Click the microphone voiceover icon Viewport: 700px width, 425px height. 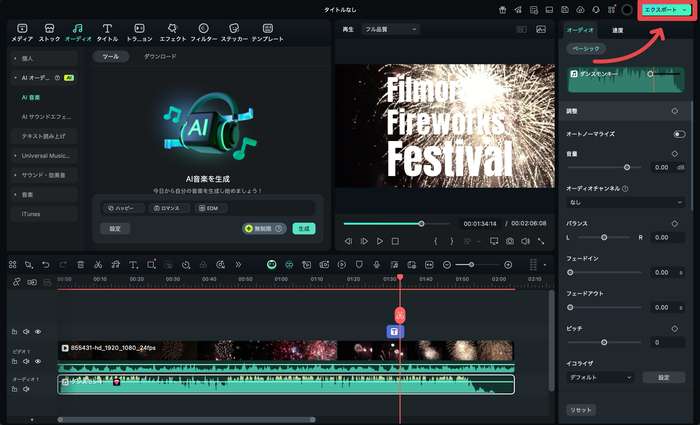point(377,265)
